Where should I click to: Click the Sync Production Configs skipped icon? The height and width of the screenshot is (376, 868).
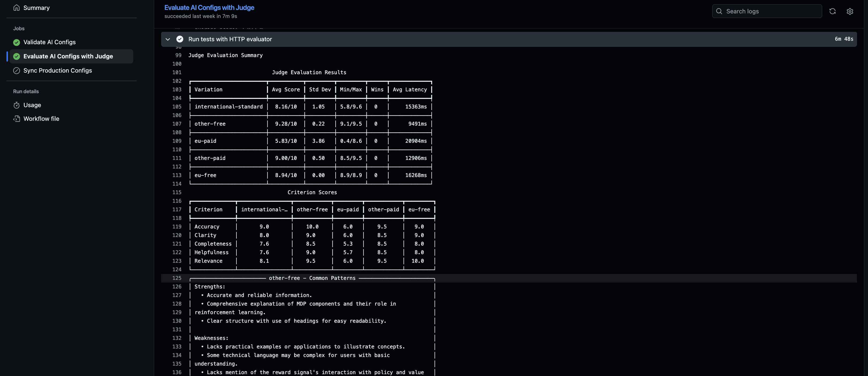point(16,70)
